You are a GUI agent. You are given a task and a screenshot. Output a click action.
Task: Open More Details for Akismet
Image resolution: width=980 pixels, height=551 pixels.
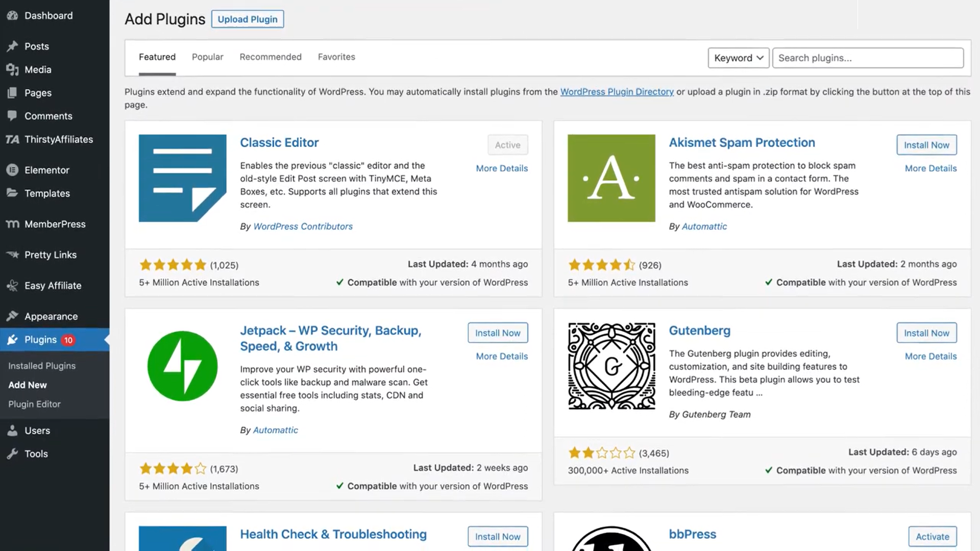[x=930, y=168]
